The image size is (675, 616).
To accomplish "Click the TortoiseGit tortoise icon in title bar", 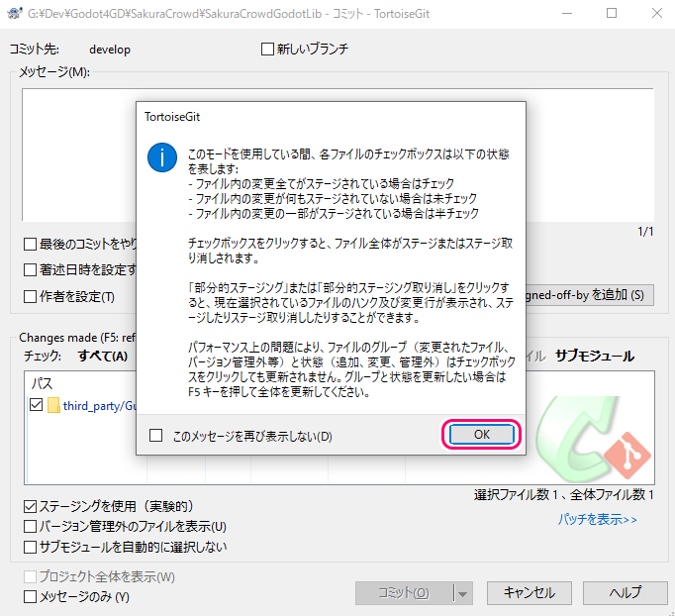I will (x=14, y=14).
